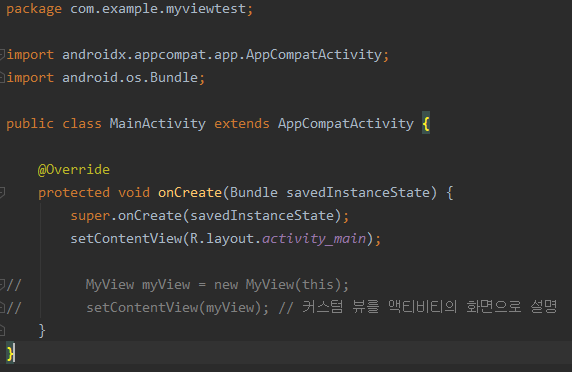Image resolution: width=572 pixels, height=372 pixels.
Task: Click the class keyword
Action: [82, 124]
